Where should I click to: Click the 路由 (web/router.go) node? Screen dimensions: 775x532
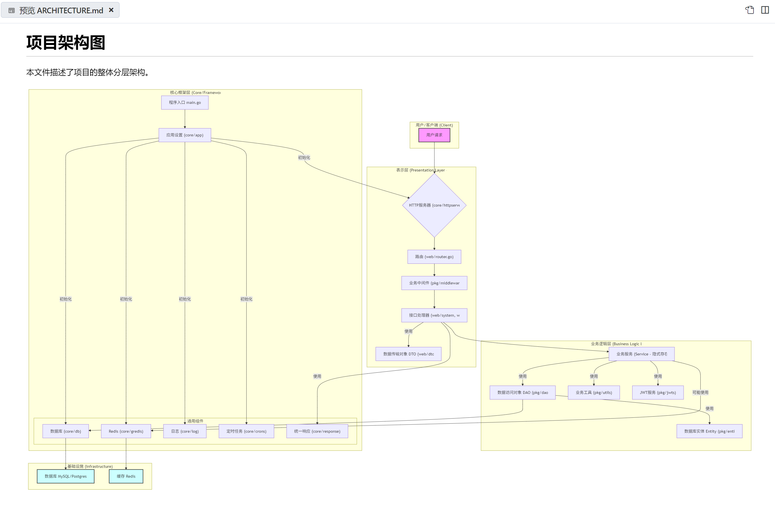pos(434,257)
